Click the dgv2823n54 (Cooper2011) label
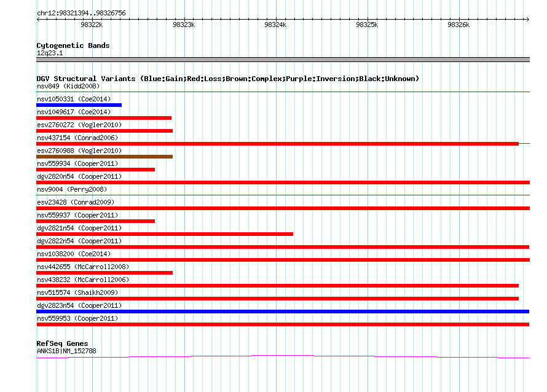This screenshot has width=547, height=392. click(79, 305)
